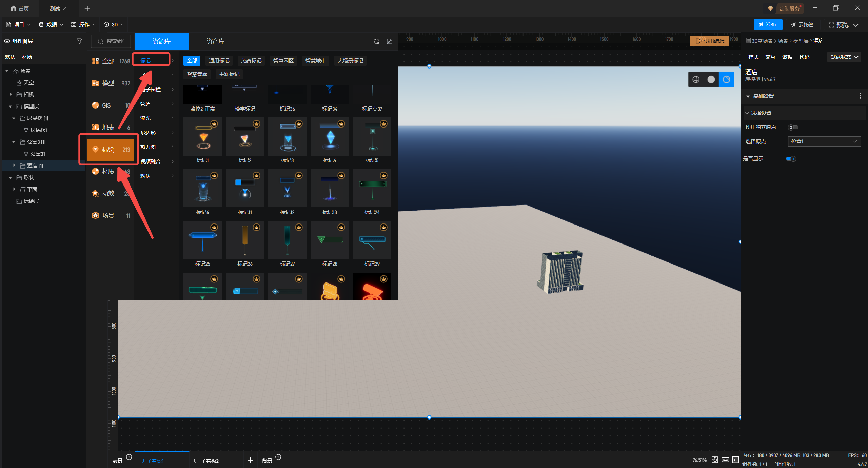Screen dimensions: 868x468
Task: Open the 默认状态 dropdown
Action: pyautogui.click(x=844, y=57)
